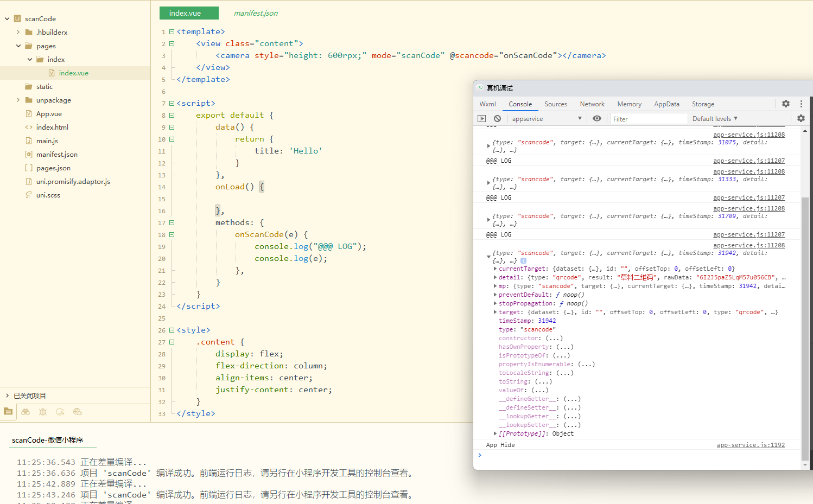Image resolution: width=813 pixels, height=504 pixels.
Task: Open the Sources tab in debugger
Action: (556, 104)
